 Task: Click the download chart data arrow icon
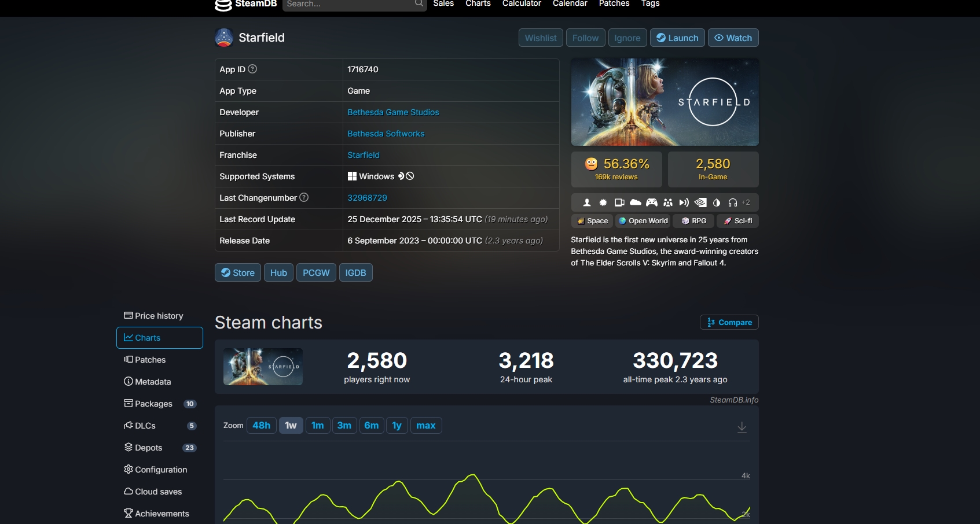tap(742, 427)
